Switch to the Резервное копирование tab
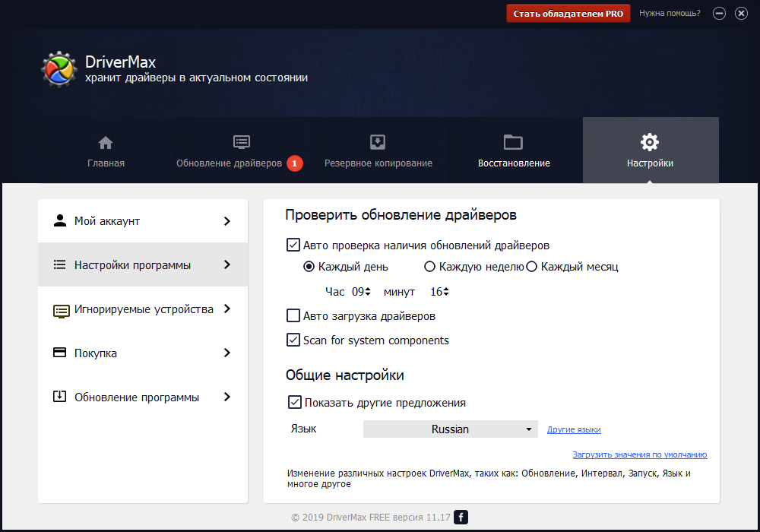The image size is (760, 532). (378, 150)
